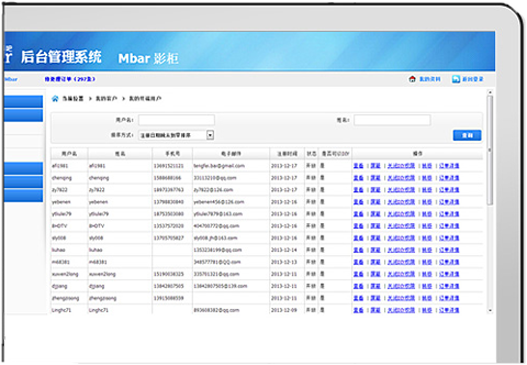Click email 348577781@QQ.com
This screenshot has height=365, width=527.
click(217, 262)
